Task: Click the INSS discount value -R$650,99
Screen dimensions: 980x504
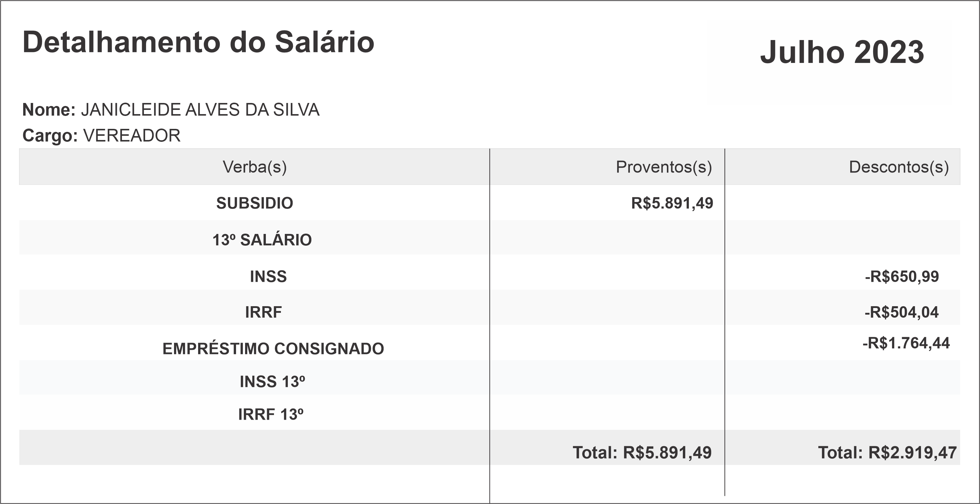Action: (x=902, y=276)
